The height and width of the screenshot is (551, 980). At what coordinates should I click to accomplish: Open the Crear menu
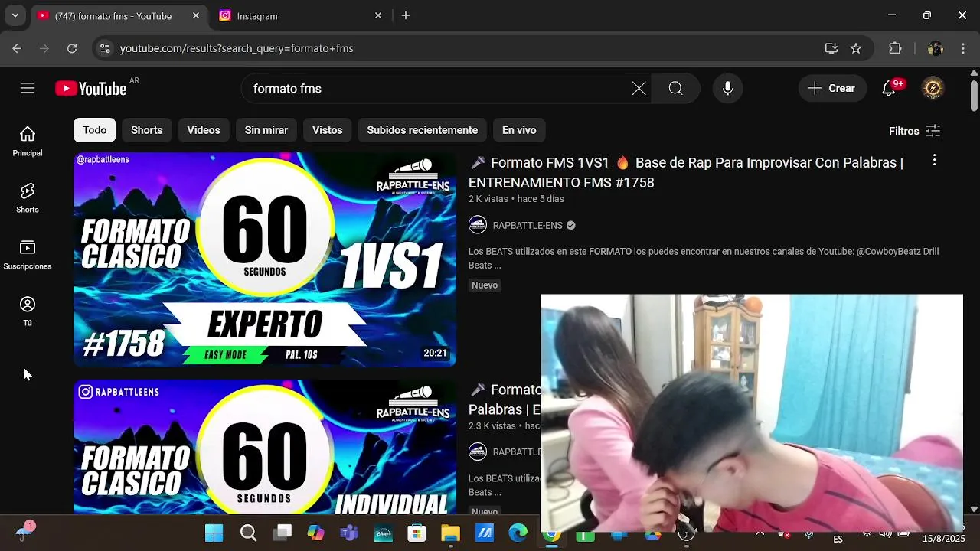click(832, 89)
